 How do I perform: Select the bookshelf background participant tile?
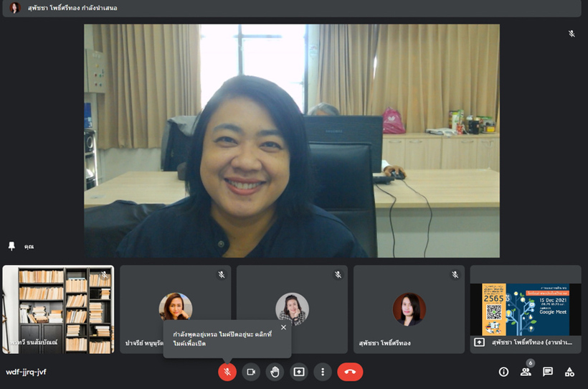tap(58, 309)
